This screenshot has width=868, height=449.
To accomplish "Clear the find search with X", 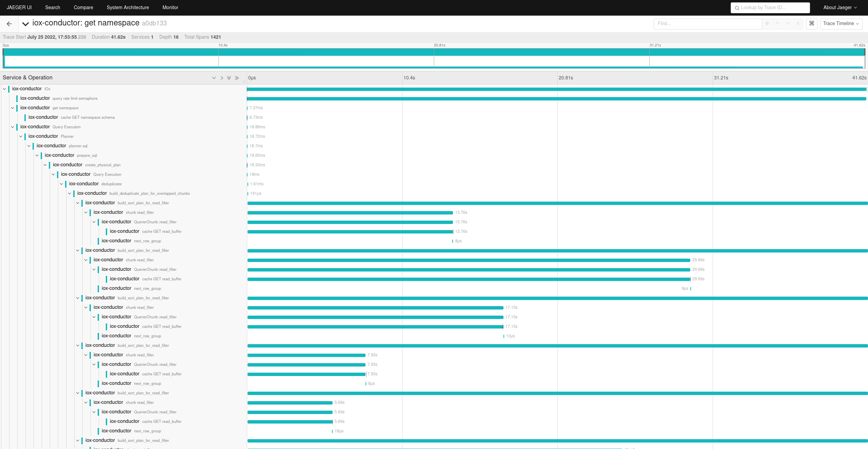I will 798,24.
